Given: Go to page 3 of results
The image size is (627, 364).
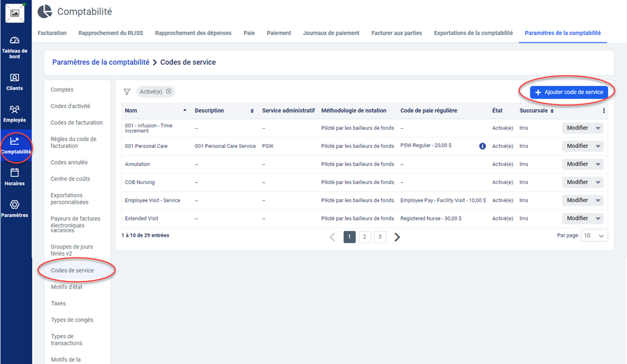Looking at the screenshot, I should pos(380,237).
